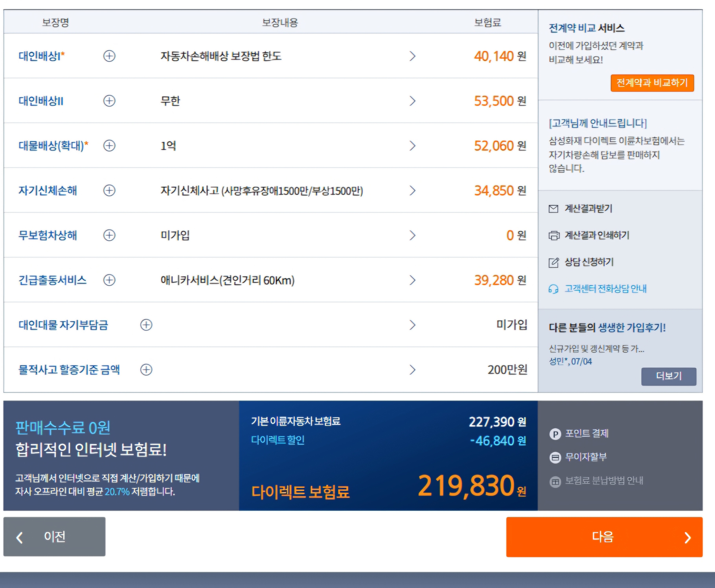
Task: Expand the 200만원 할증기준 chevron
Action: (412, 370)
